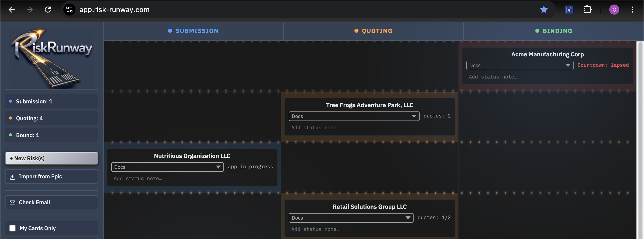Click the Nutritious Organization LLC card title
Viewport: 644px width, 239px height.
point(192,156)
